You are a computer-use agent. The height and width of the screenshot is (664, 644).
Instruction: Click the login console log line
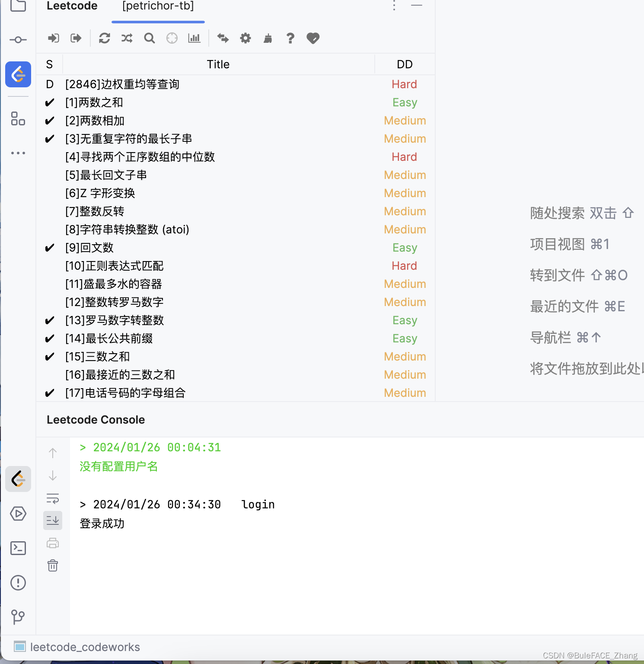pos(177,504)
